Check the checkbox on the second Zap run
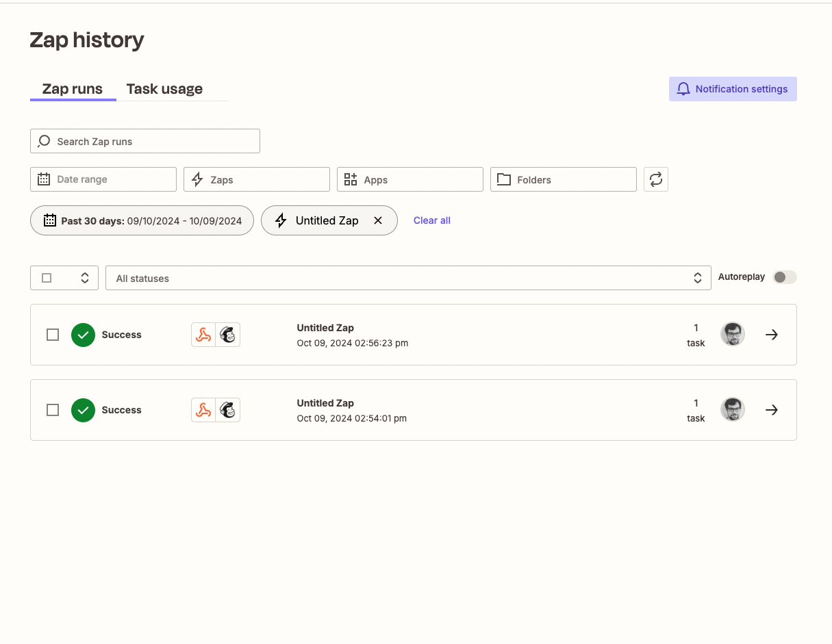 53,409
